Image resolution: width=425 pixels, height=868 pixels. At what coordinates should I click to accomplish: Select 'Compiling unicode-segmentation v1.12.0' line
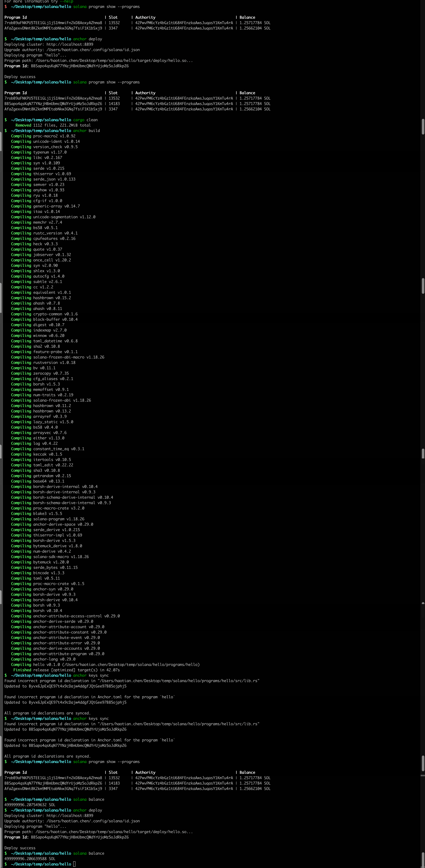[53, 217]
